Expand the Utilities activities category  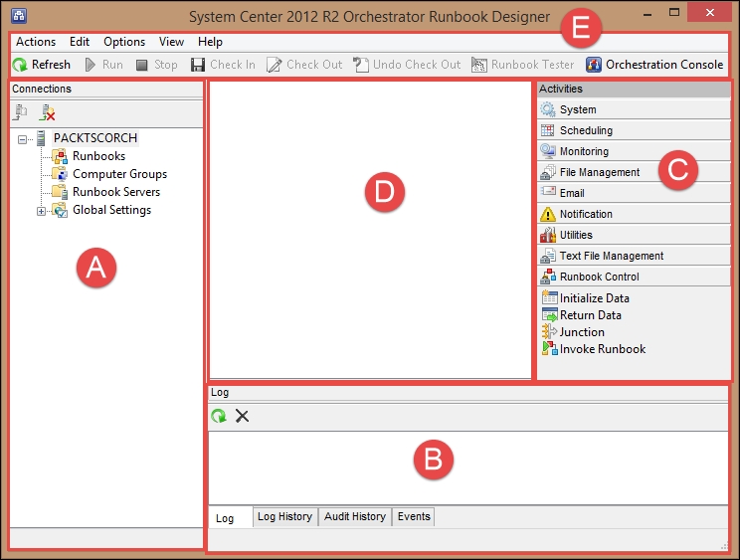click(x=634, y=235)
